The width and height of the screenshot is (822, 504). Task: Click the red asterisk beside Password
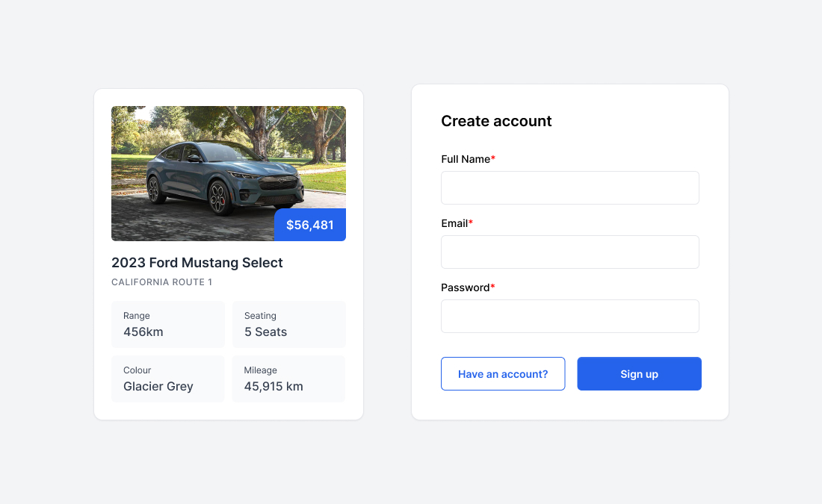pos(492,286)
